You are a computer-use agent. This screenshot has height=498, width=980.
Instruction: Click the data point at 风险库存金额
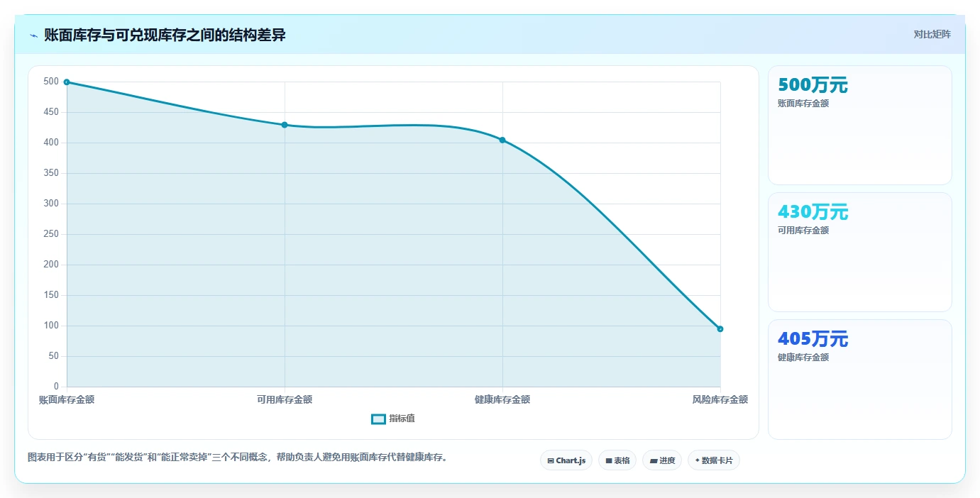tap(720, 328)
